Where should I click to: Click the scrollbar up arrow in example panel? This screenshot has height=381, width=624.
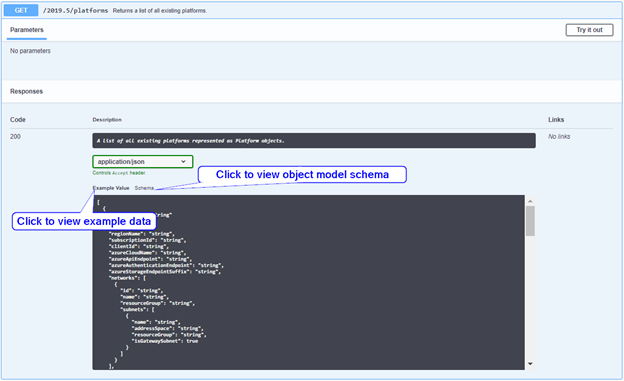click(530, 201)
